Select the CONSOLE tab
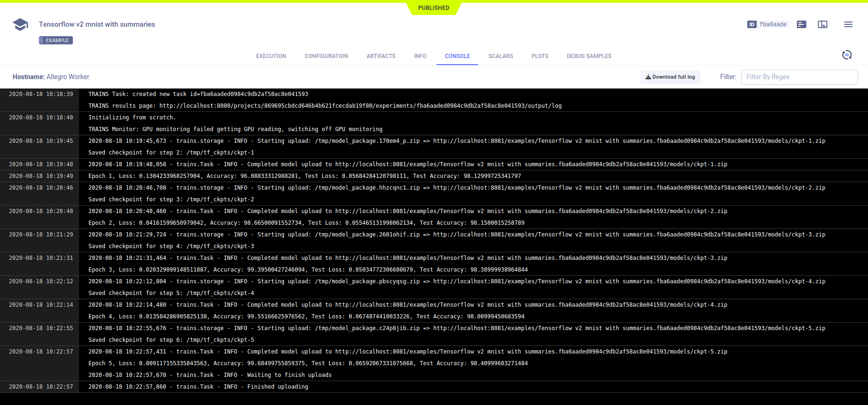 pos(457,56)
